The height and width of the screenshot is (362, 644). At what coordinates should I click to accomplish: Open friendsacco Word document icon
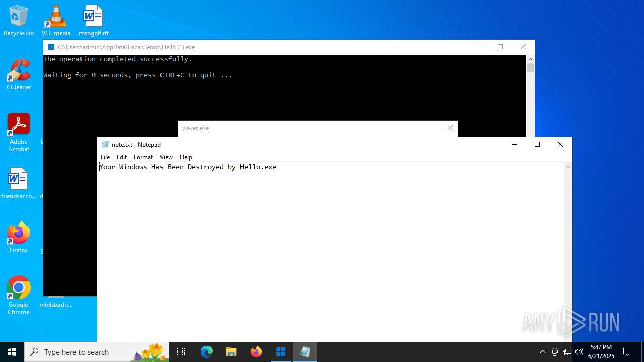[19, 183]
